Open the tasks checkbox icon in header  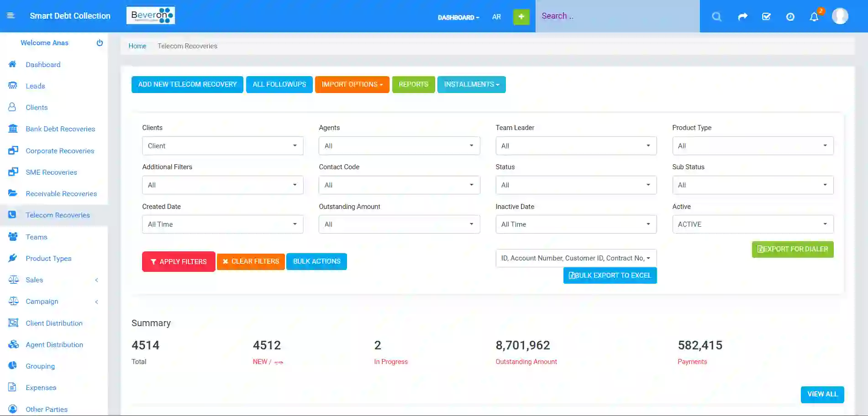766,16
